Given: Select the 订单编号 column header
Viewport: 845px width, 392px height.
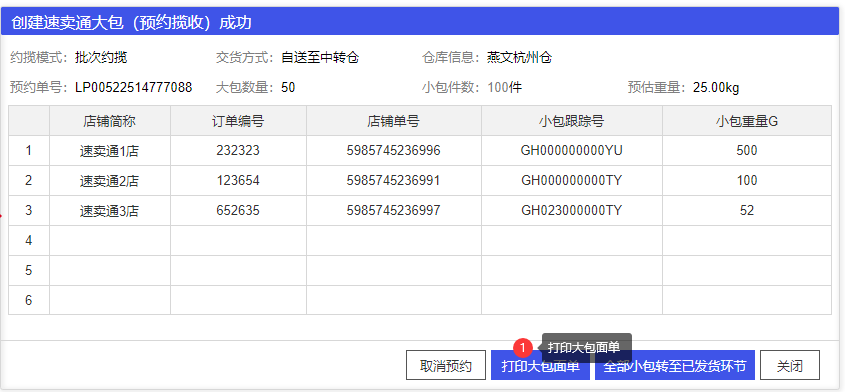Looking at the screenshot, I should [x=238, y=121].
